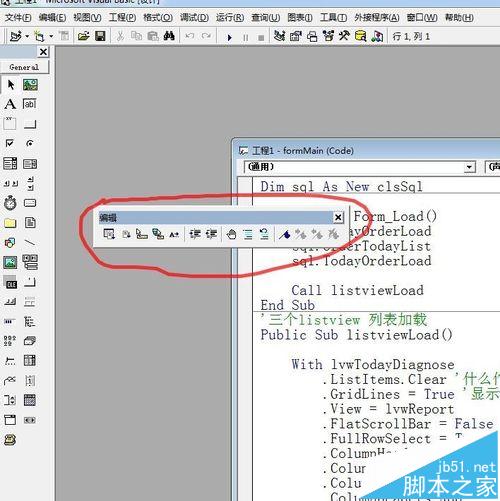Click the Comment Block icon
Viewport: 500px width, 501px height.
pyautogui.click(x=248, y=234)
